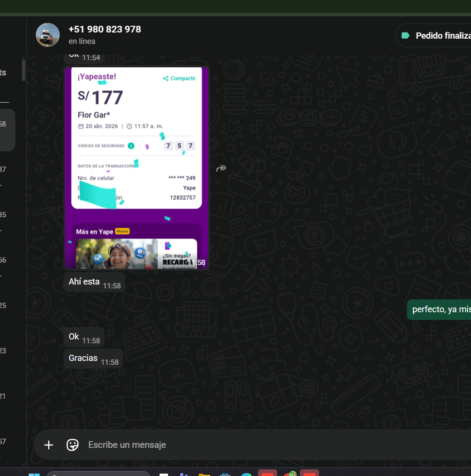The width and height of the screenshot is (471, 476).
Task: Open File Explorer from the taskbar
Action: click(204, 474)
